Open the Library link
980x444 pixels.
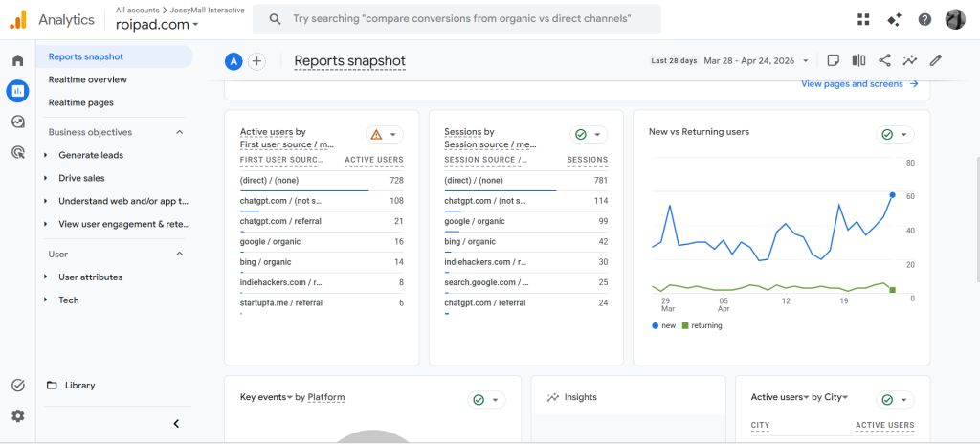tap(80, 386)
